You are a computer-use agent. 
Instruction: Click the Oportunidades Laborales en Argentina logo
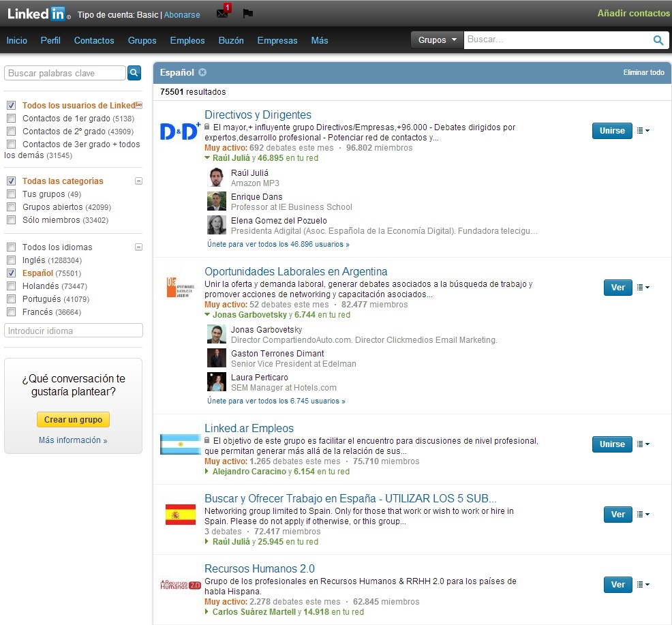[x=180, y=287]
